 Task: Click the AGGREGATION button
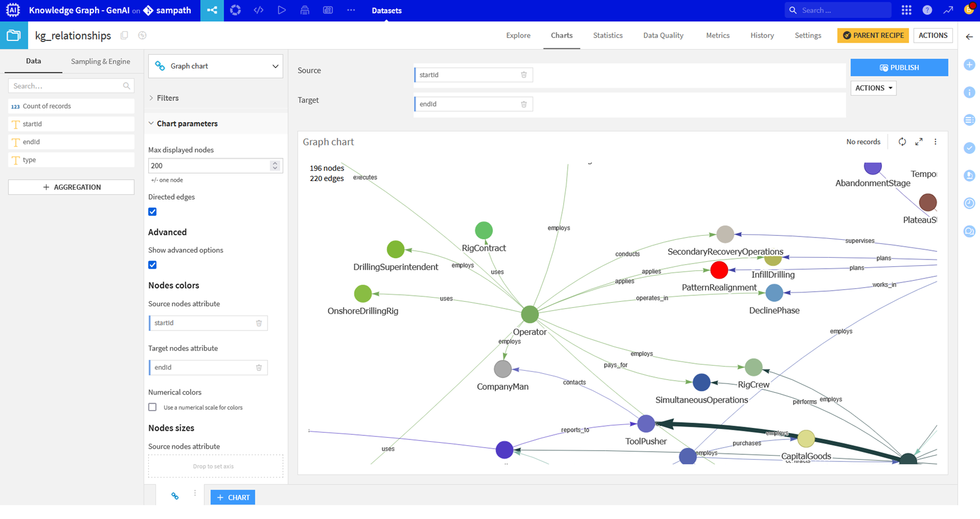tap(71, 187)
